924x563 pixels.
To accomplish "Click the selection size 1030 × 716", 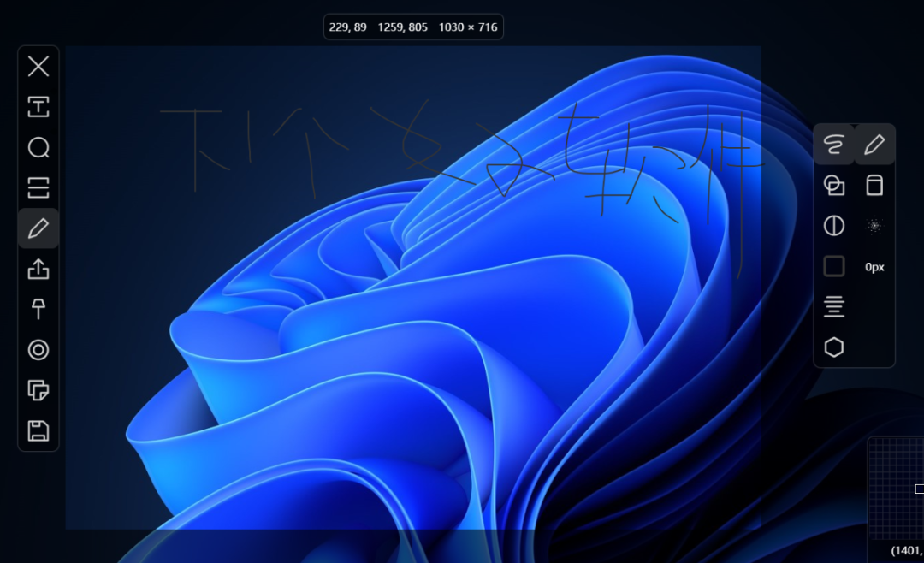I will click(468, 27).
